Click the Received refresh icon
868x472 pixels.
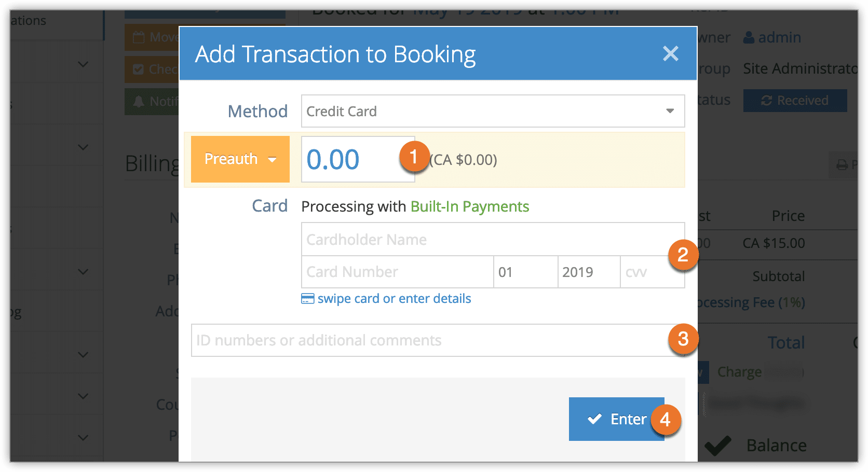coord(766,101)
